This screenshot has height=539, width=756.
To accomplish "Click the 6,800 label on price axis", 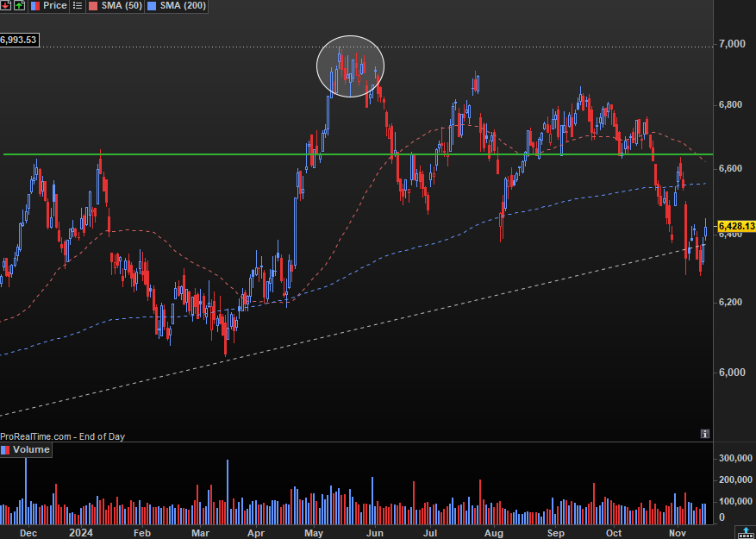I will 732,104.
